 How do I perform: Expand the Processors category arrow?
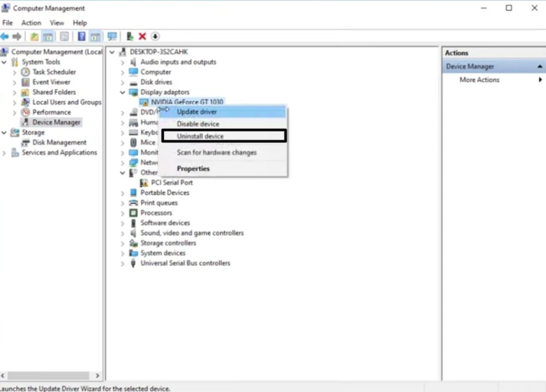pos(122,214)
